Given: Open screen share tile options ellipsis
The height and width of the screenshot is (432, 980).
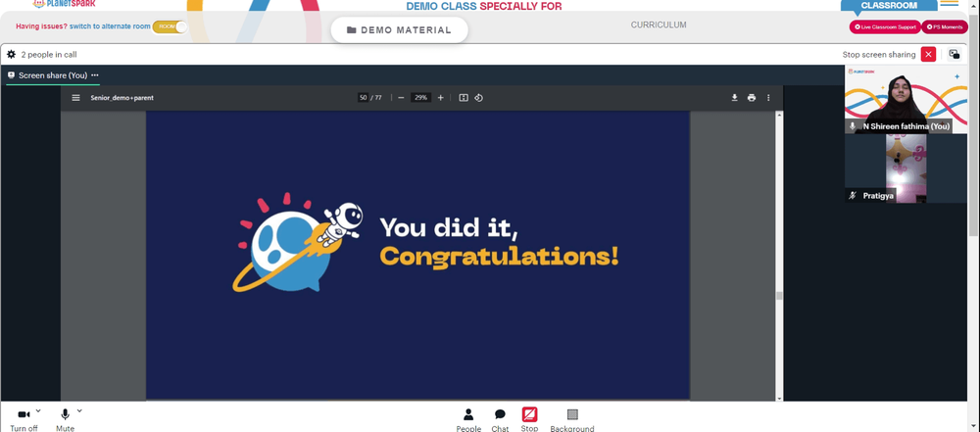Looking at the screenshot, I should (94, 75).
